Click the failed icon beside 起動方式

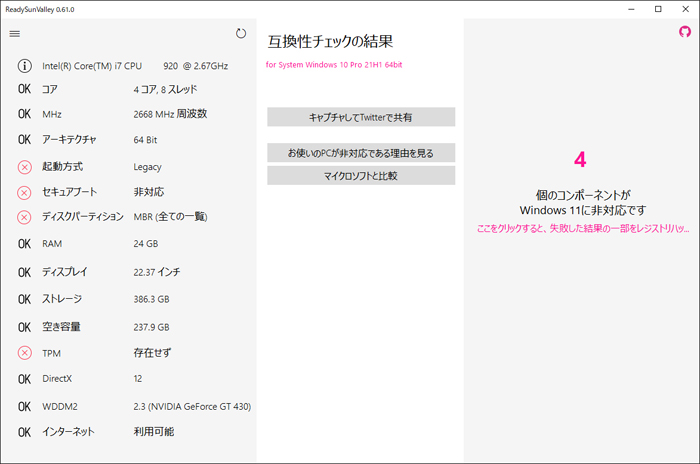[25, 167]
